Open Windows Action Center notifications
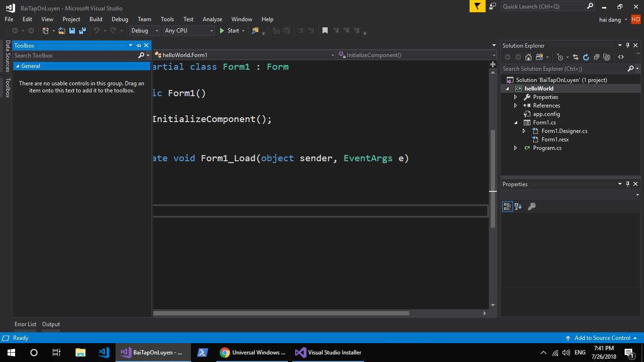Image resolution: width=644 pixels, height=362 pixels. 628,352
